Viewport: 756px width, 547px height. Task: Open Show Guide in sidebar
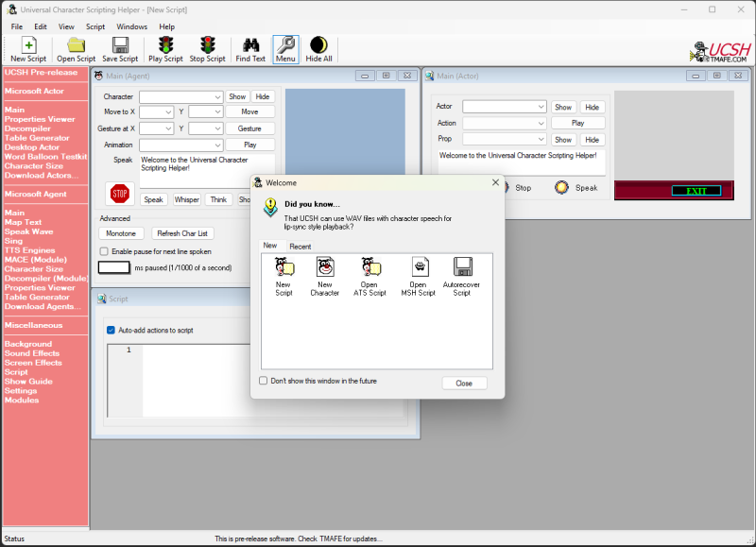pyautogui.click(x=28, y=382)
